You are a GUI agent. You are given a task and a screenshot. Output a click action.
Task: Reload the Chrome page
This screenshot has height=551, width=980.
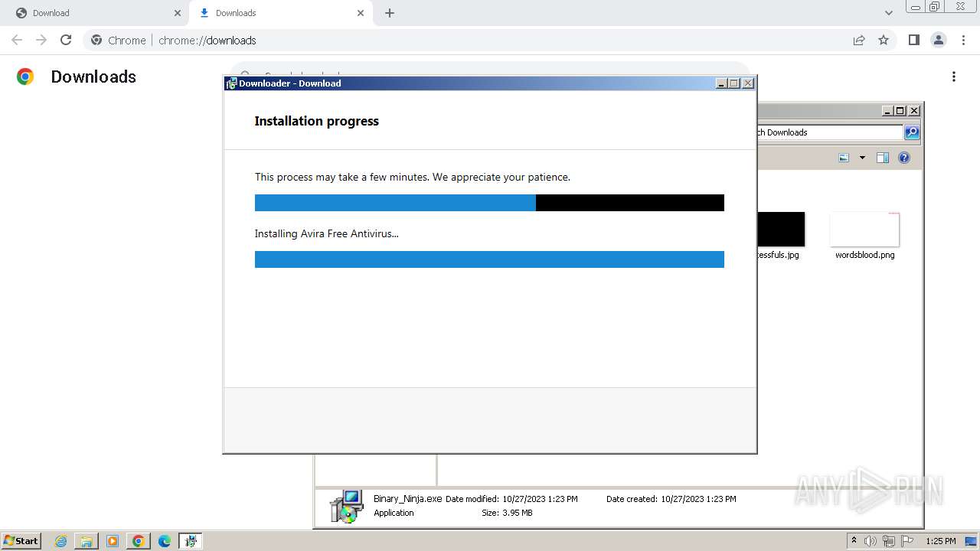(x=66, y=40)
